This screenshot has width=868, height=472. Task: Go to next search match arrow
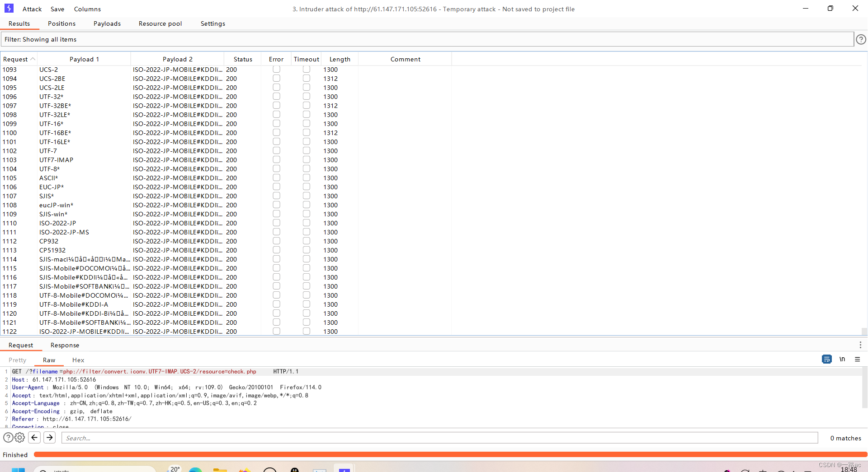pos(49,438)
